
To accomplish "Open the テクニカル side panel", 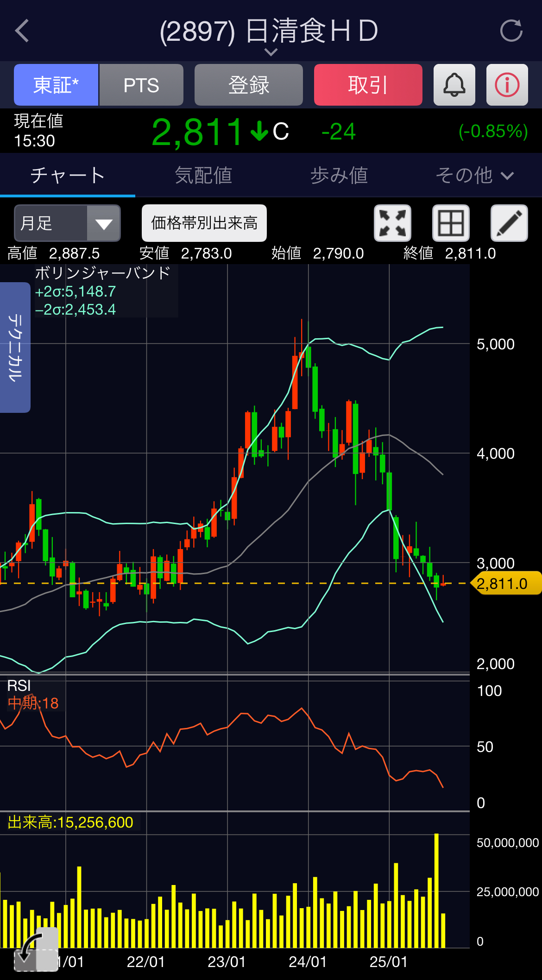I will [x=15, y=347].
